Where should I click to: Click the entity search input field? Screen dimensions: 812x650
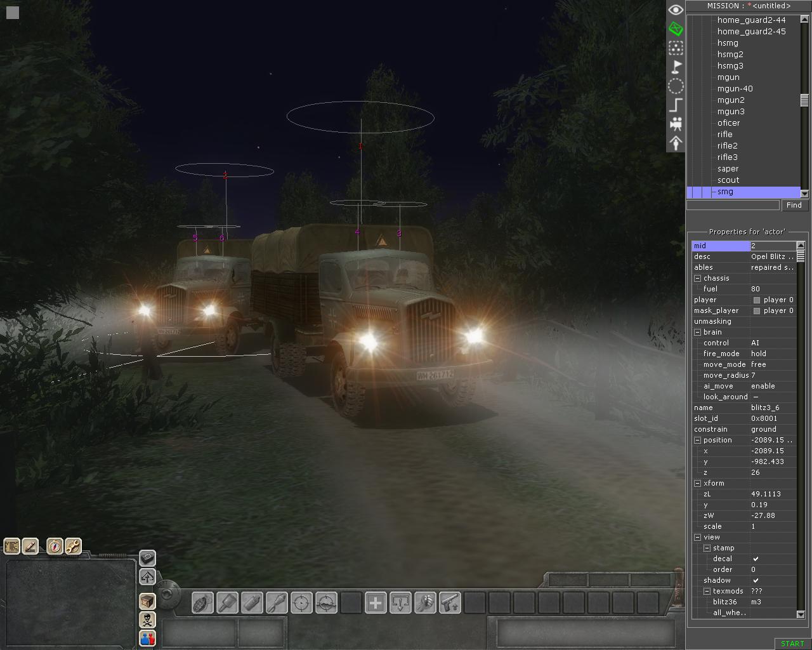pyautogui.click(x=733, y=205)
